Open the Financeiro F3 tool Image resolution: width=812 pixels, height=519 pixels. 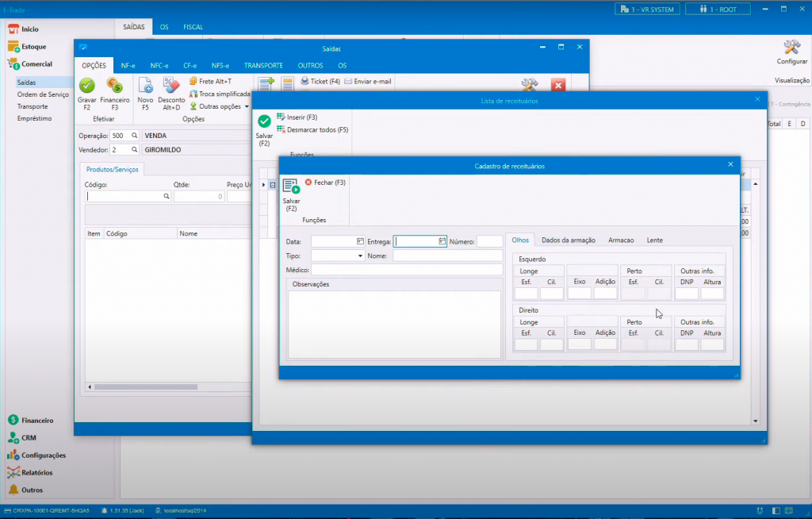tap(115, 86)
